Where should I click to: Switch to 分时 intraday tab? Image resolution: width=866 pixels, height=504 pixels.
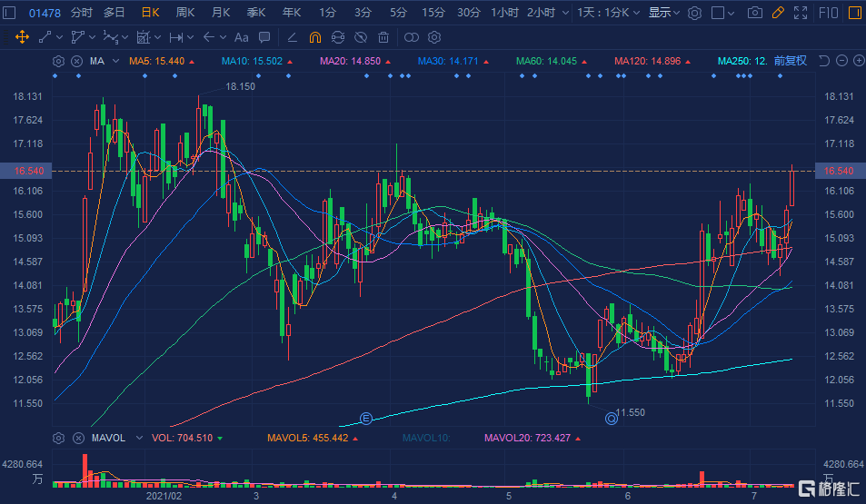[81, 13]
